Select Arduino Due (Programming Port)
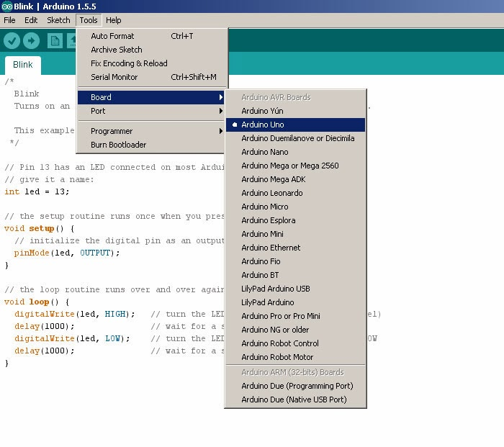Screen dimensions: 504x447 [295, 386]
